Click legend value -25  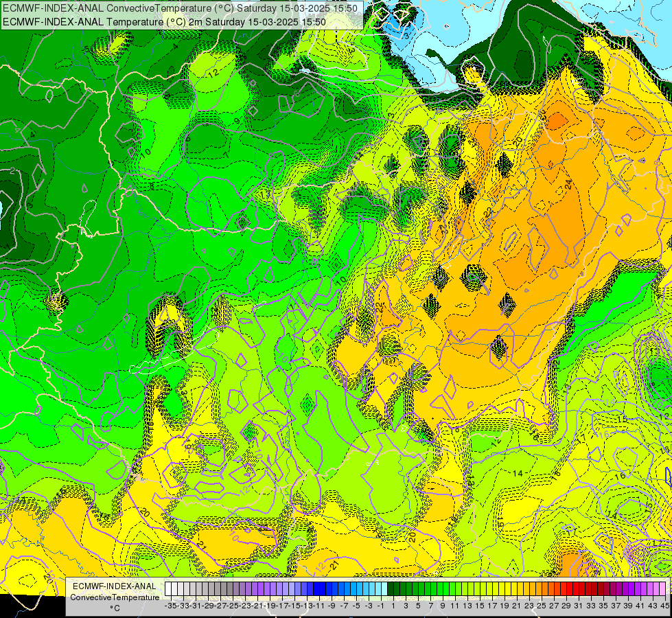233,606
